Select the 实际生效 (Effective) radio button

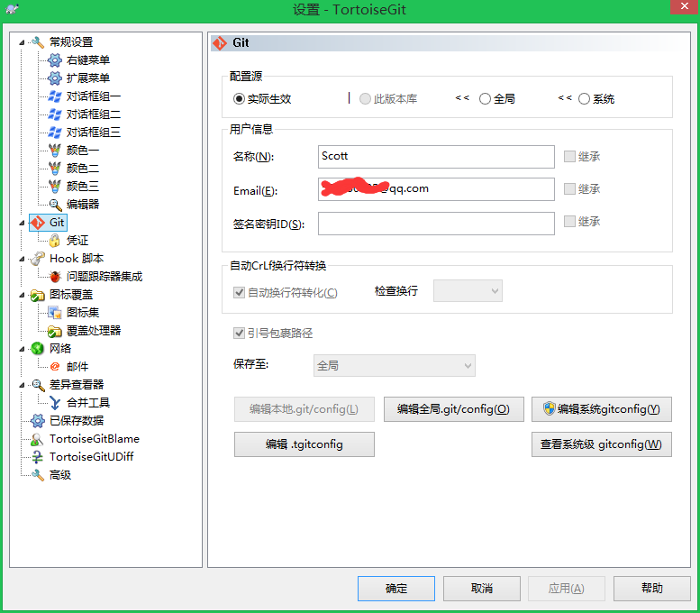click(239, 99)
